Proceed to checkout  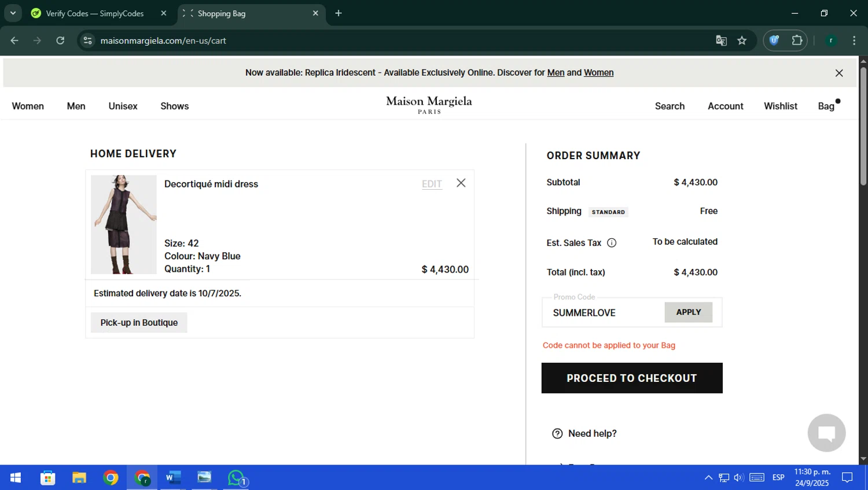pyautogui.click(x=632, y=378)
